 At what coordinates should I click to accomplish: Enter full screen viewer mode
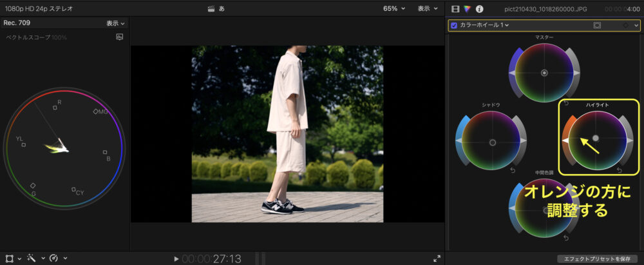pos(437,258)
